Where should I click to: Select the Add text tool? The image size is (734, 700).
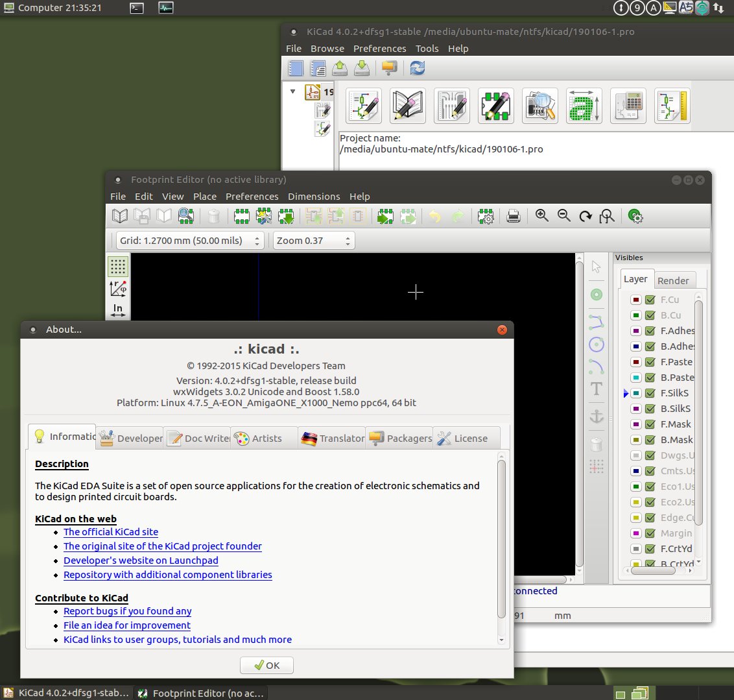click(597, 389)
